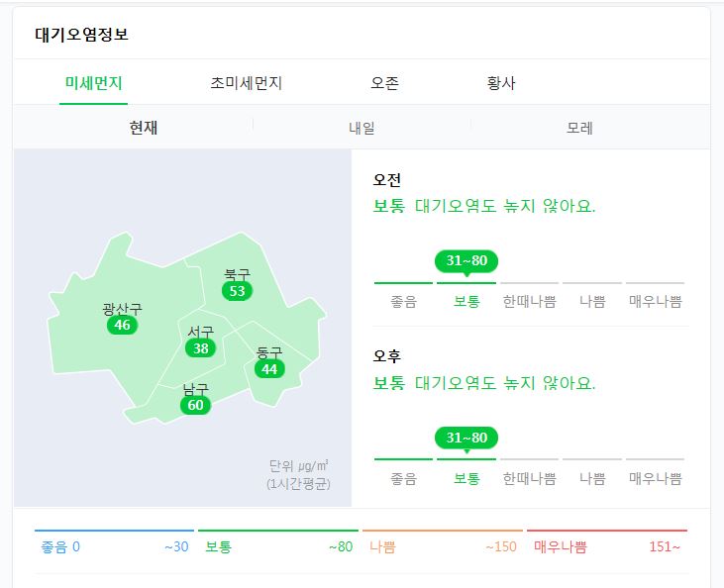Image resolution: width=724 pixels, height=588 pixels.
Task: Click the 매우나쁨 151~ legend item
Action: tap(607, 541)
